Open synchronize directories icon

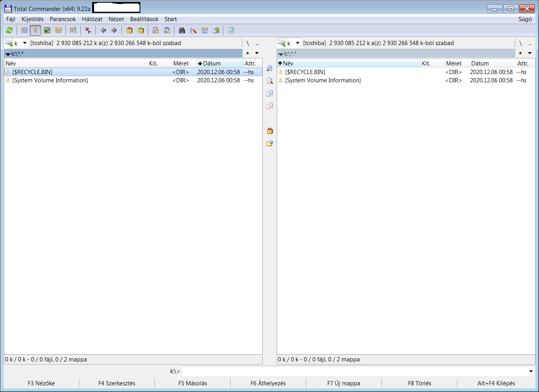pyautogui.click(x=205, y=30)
